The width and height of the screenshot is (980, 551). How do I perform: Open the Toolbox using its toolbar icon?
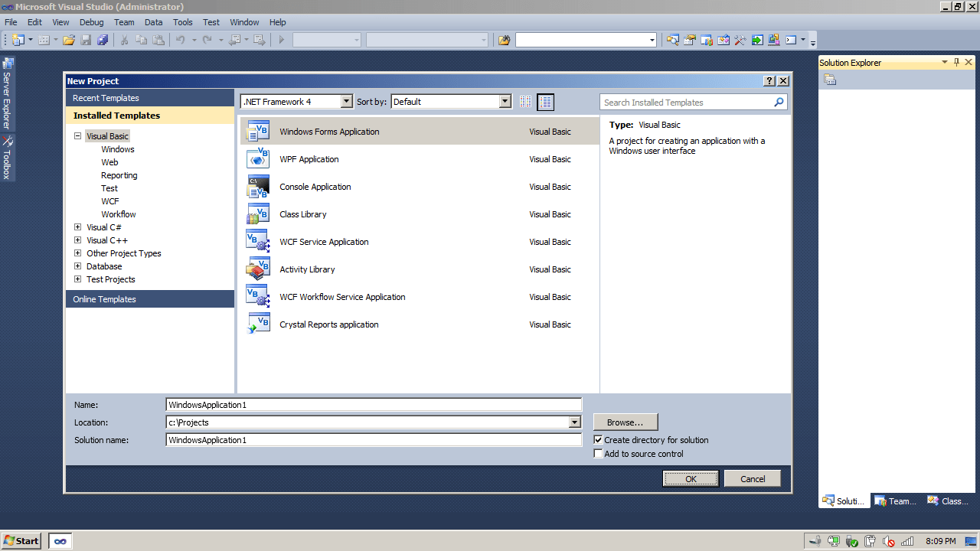click(739, 40)
